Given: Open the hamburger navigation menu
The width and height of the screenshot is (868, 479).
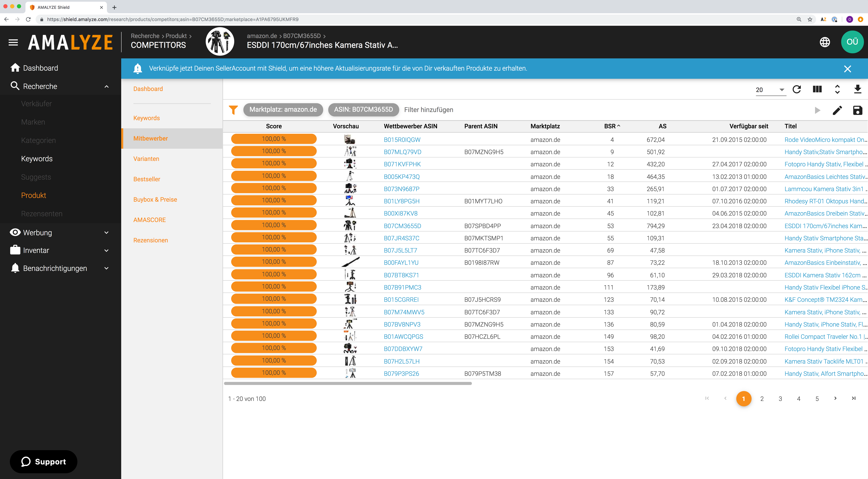Looking at the screenshot, I should (13, 42).
